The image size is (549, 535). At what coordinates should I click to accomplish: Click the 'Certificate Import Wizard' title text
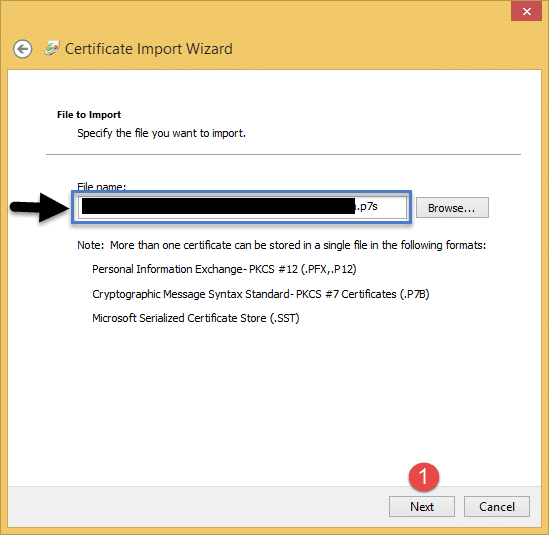[x=149, y=49]
